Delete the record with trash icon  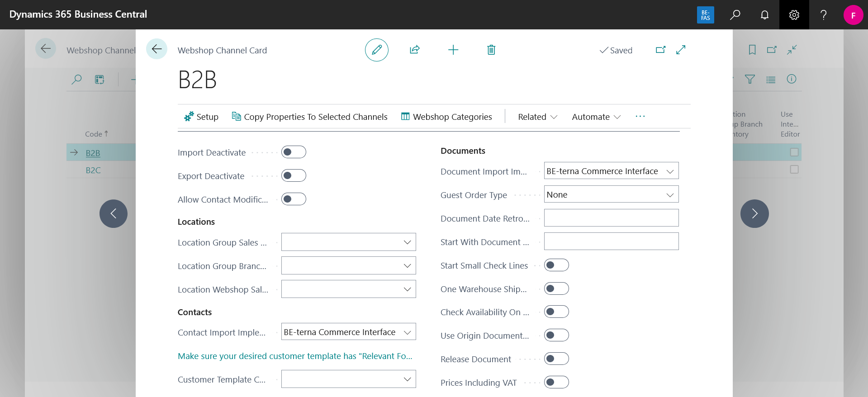[491, 50]
